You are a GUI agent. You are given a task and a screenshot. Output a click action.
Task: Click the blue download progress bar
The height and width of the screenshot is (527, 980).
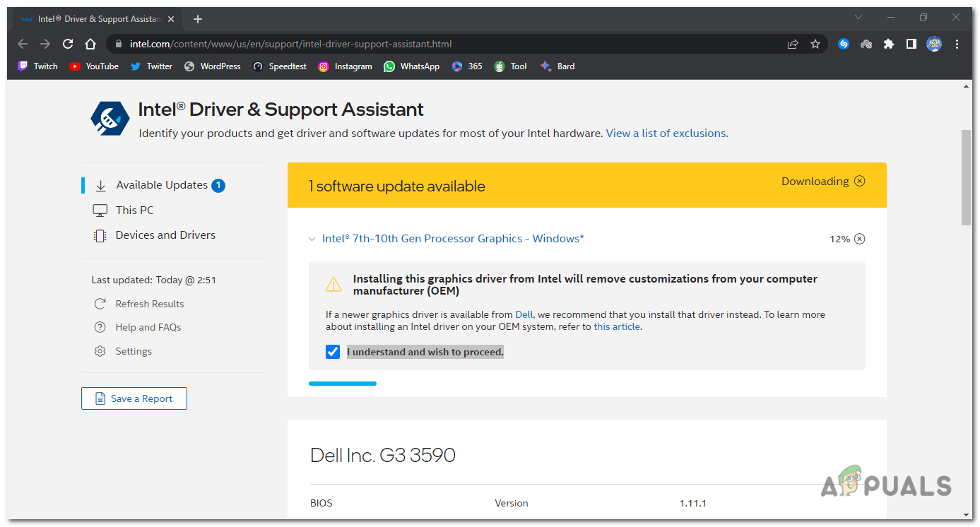click(x=343, y=384)
